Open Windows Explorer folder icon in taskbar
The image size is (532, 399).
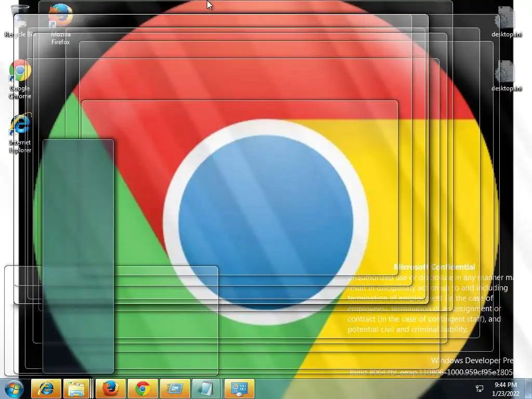click(x=76, y=389)
